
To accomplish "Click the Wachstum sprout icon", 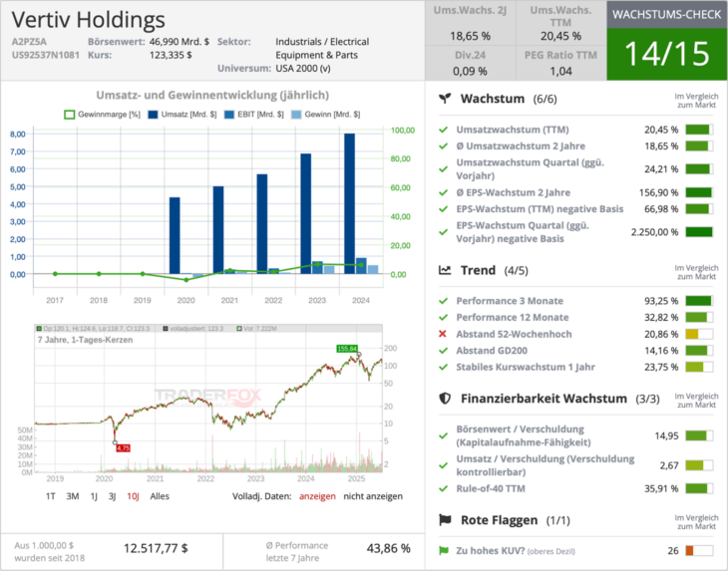I will pos(445,99).
